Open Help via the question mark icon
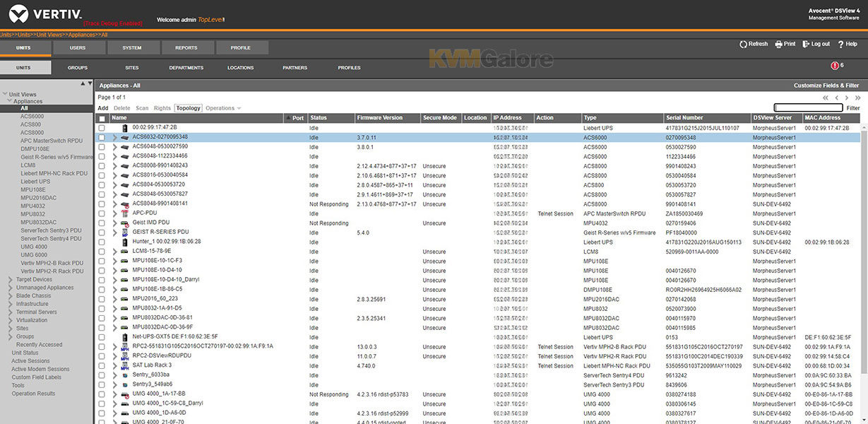The image size is (868, 424). pos(841,44)
